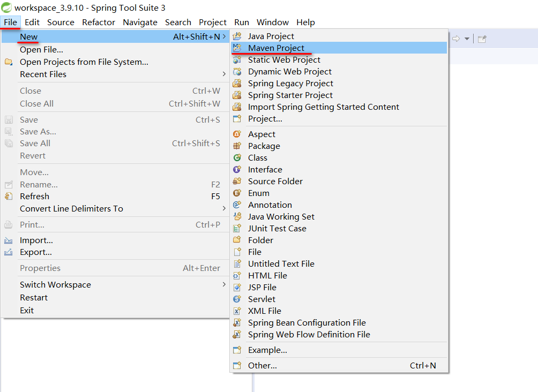Image resolution: width=538 pixels, height=392 pixels.
Task: Click the forward arrow toolbar icon
Action: [x=456, y=39]
